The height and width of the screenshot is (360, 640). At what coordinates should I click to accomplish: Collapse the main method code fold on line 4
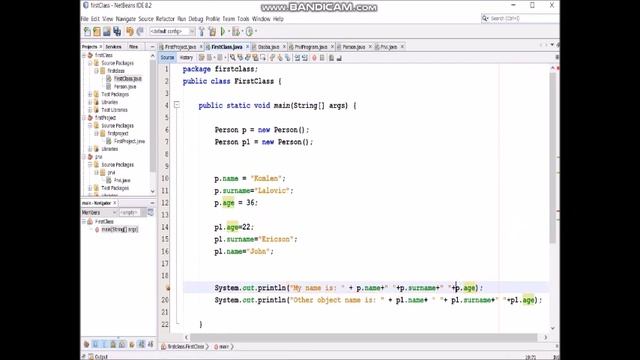[x=177, y=105]
